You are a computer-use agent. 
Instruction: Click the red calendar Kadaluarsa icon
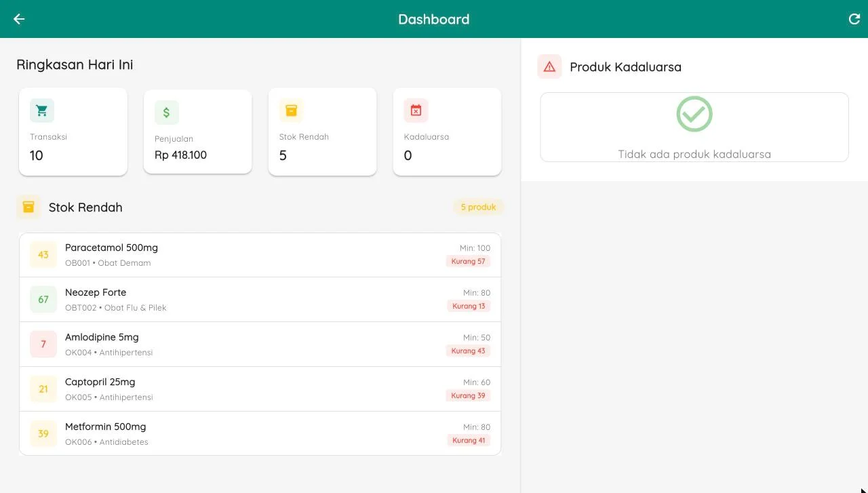coord(416,111)
